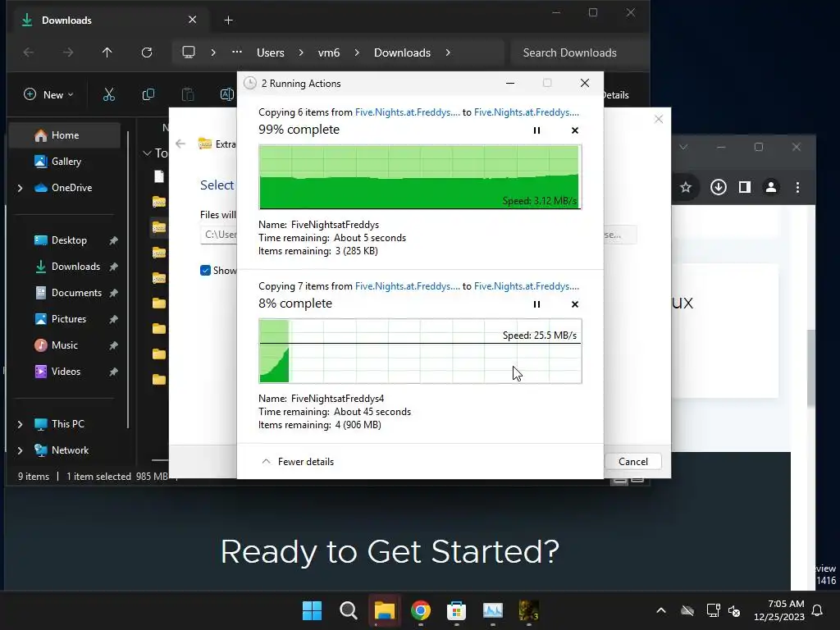Open Chrome three-dot menu

point(797,187)
